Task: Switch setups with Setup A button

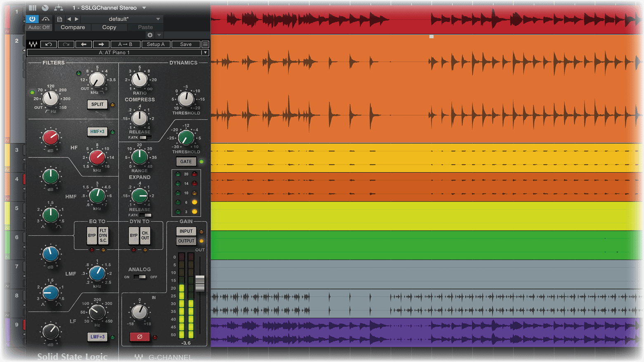Action: pos(156,44)
